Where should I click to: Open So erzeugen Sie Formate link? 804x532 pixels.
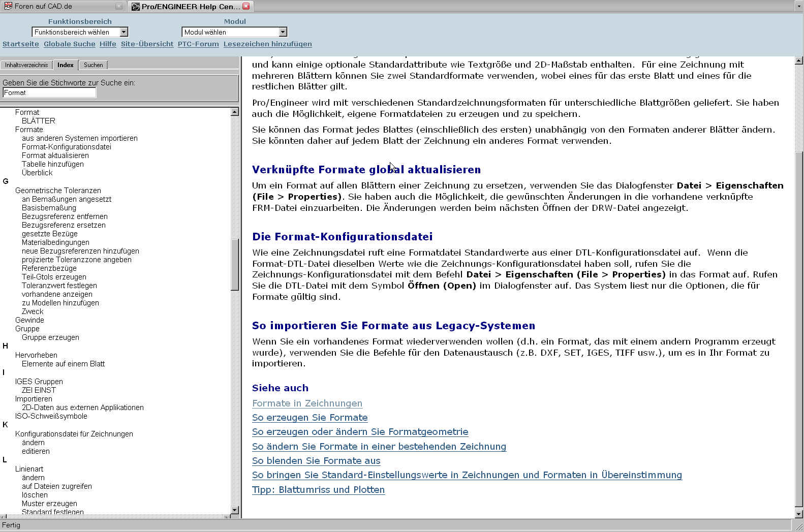pyautogui.click(x=310, y=418)
